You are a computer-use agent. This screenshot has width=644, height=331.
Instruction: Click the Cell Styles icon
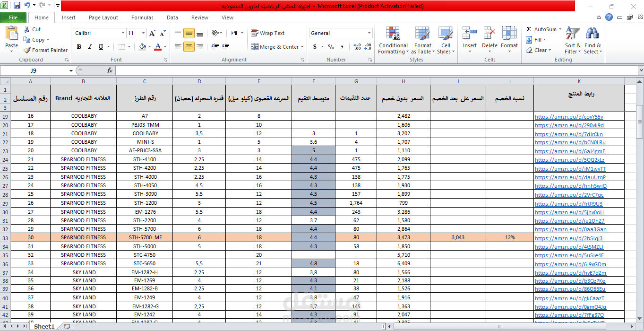(445, 33)
